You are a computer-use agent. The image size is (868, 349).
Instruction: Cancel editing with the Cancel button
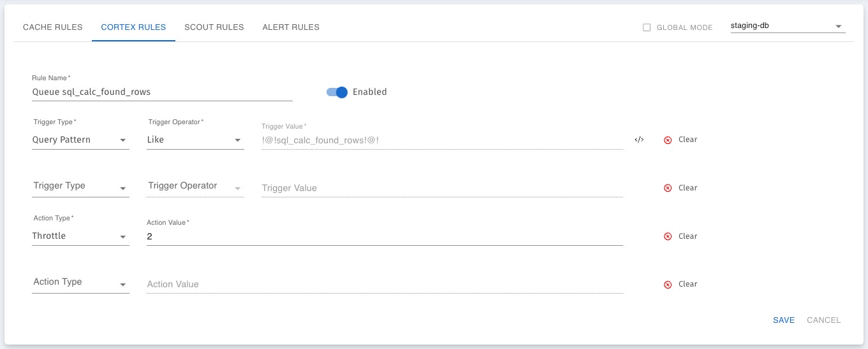click(x=824, y=320)
